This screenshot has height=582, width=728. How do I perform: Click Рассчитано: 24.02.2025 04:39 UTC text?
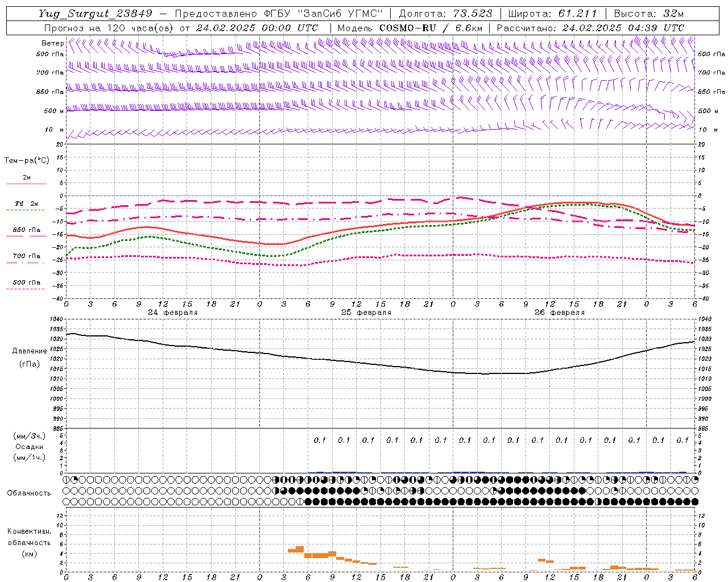pos(590,28)
